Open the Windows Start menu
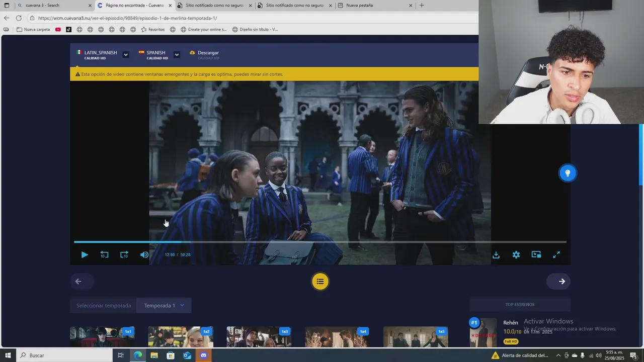Screen dimensions: 644x362 point(8,355)
